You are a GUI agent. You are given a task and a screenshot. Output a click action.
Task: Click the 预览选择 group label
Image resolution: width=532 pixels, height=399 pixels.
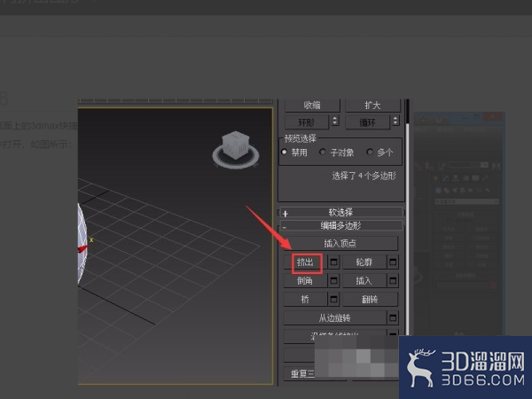[301, 138]
